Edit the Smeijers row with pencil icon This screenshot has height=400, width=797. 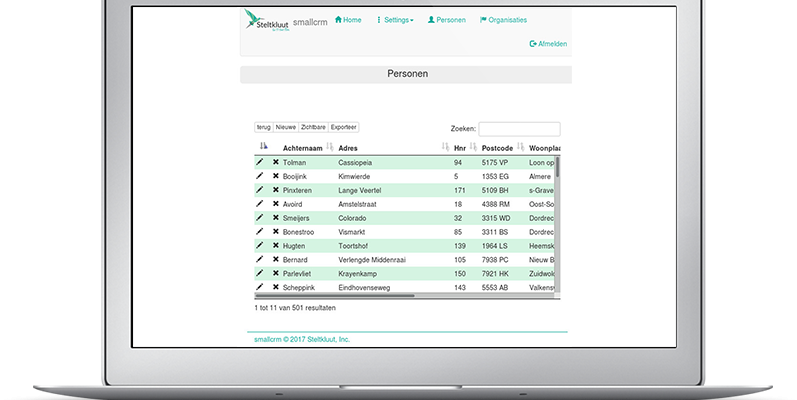tap(260, 218)
